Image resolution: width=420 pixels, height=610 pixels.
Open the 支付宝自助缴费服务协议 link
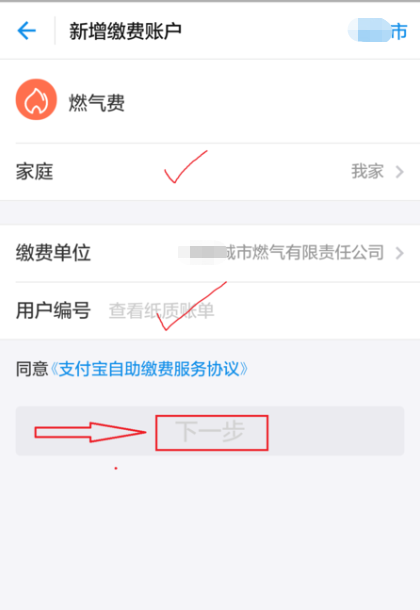[149, 369]
